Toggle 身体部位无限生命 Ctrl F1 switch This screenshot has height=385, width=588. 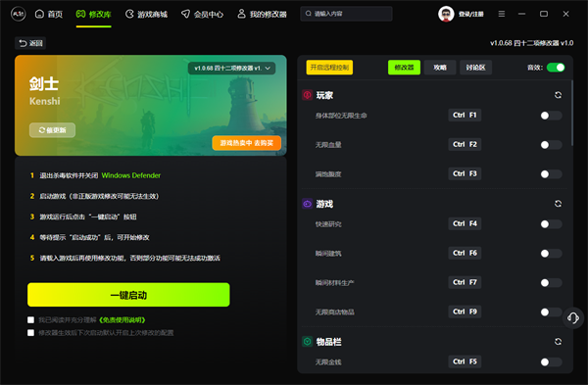tap(551, 116)
